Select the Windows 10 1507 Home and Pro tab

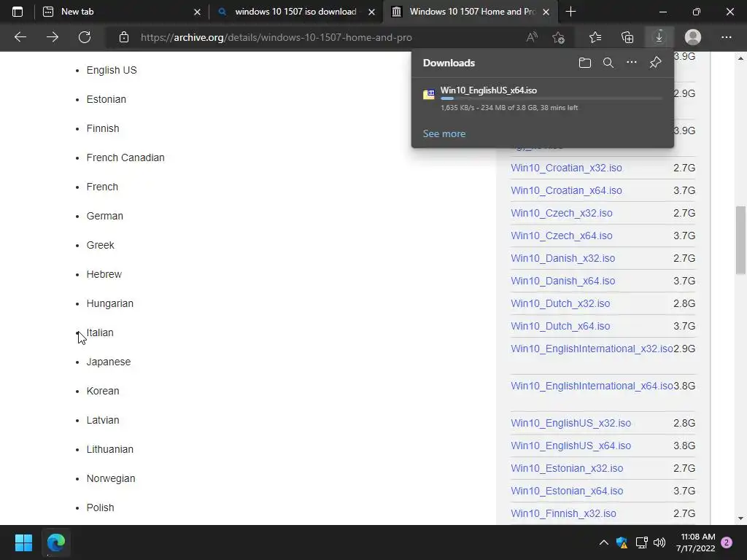pyautogui.click(x=472, y=12)
